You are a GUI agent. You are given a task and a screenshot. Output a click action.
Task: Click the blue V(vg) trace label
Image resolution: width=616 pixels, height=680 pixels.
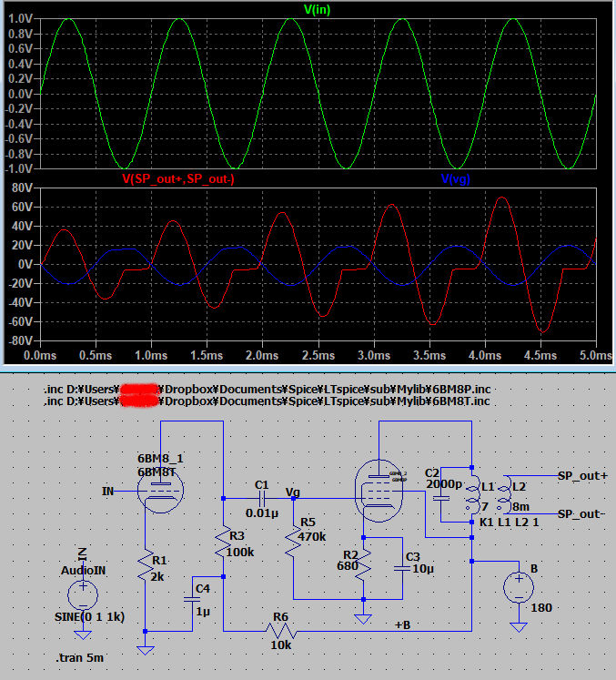(455, 179)
